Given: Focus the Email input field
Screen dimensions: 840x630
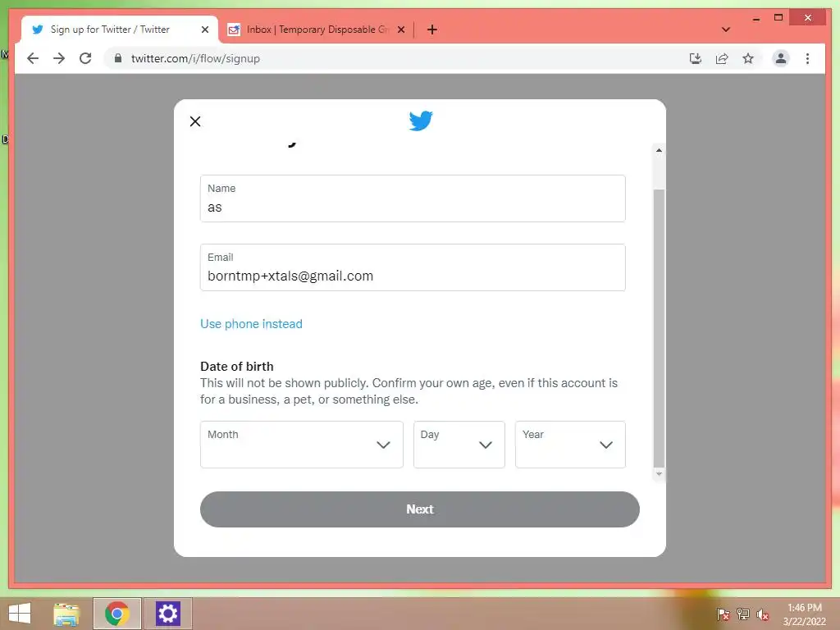Looking at the screenshot, I should [x=413, y=267].
